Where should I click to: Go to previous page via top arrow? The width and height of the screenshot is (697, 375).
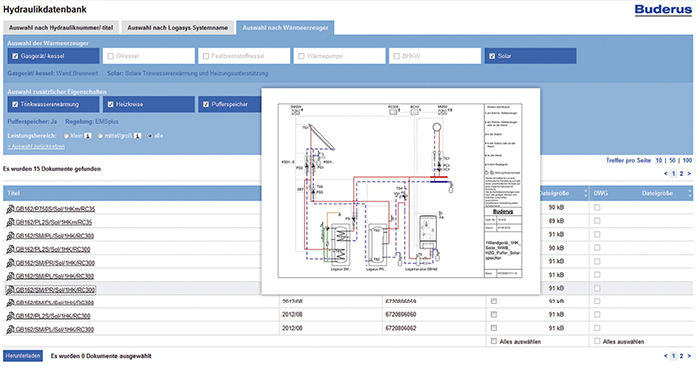pyautogui.click(x=665, y=174)
